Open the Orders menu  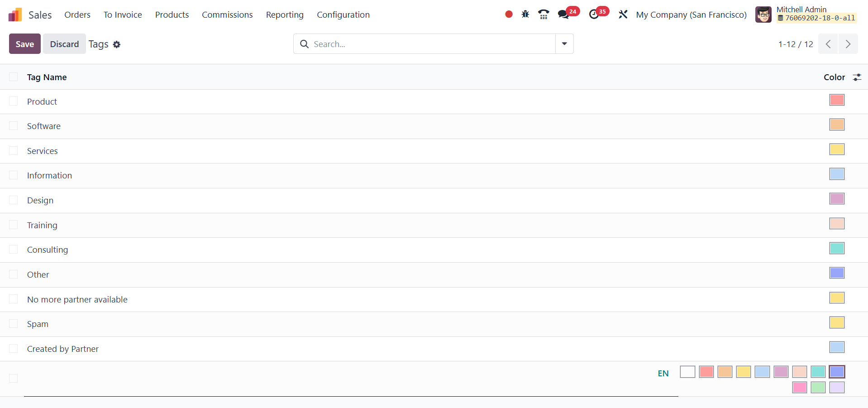point(77,14)
